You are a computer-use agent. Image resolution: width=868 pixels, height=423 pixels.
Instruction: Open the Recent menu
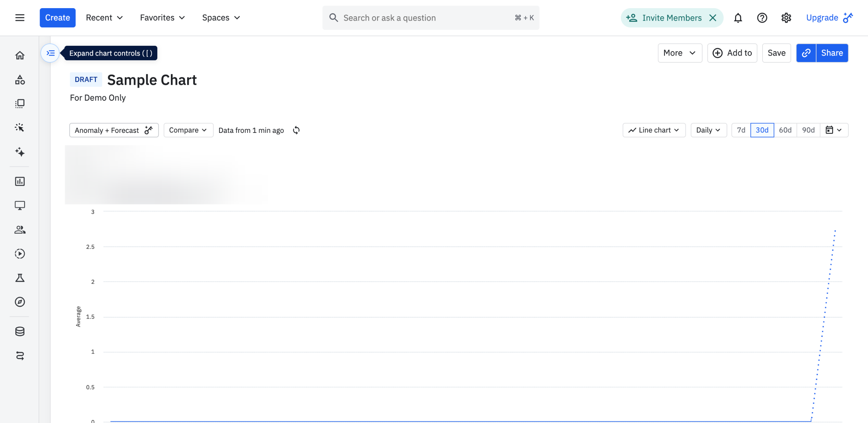[x=104, y=18]
